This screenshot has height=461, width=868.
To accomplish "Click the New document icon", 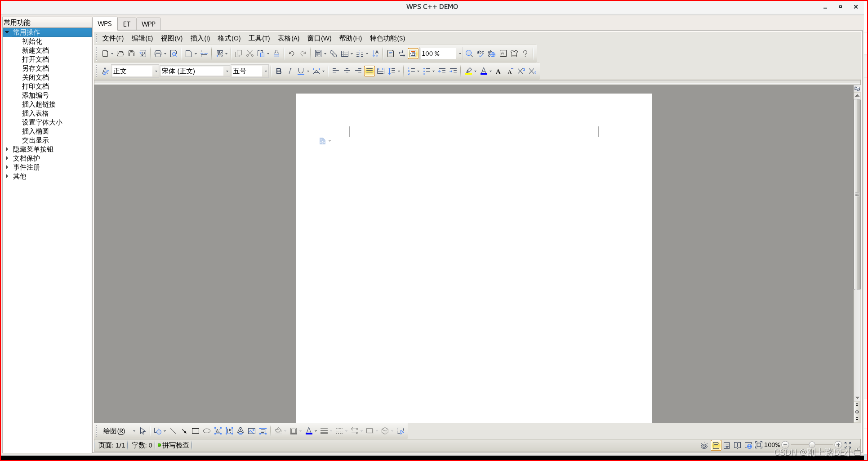I will (105, 54).
